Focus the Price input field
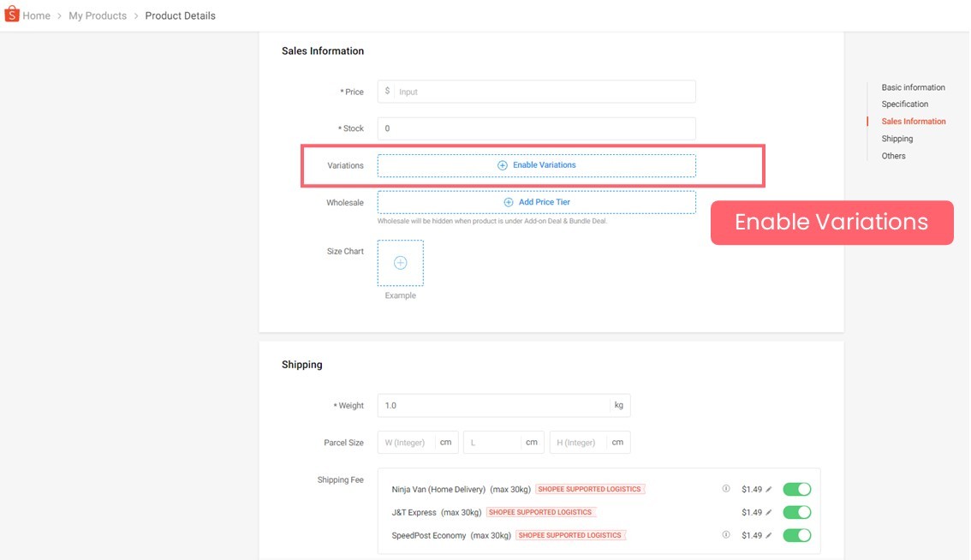Image resolution: width=971 pixels, height=560 pixels. (x=536, y=92)
